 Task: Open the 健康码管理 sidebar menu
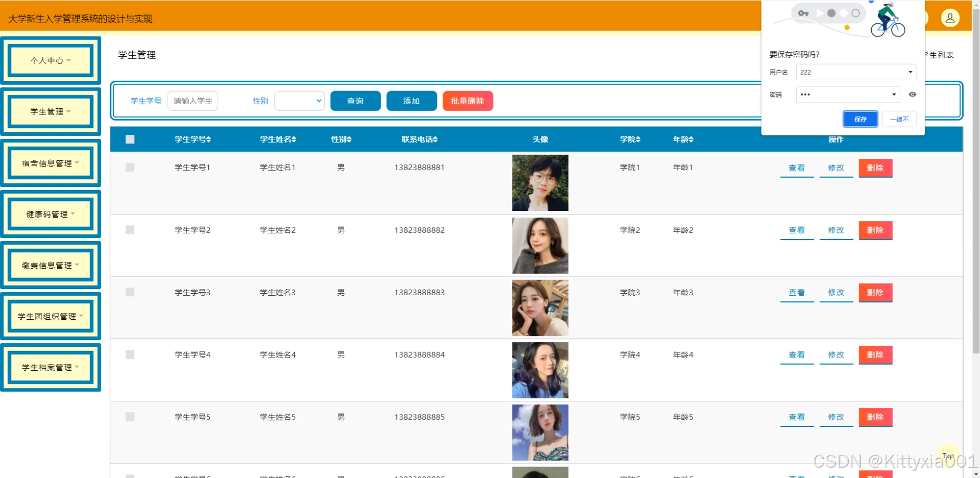tap(51, 214)
